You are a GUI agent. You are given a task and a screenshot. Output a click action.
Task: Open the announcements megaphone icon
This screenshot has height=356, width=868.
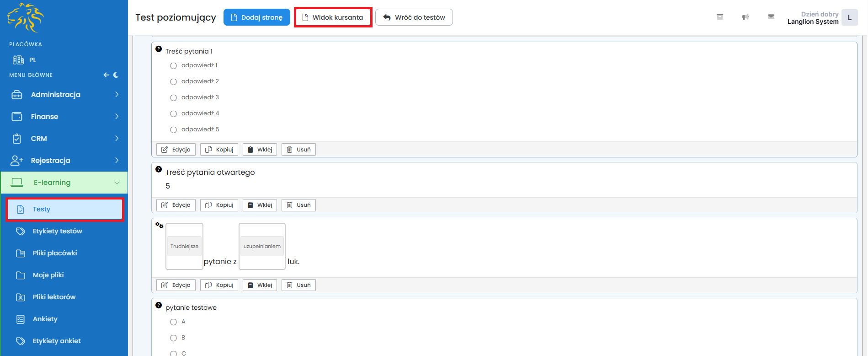[745, 17]
